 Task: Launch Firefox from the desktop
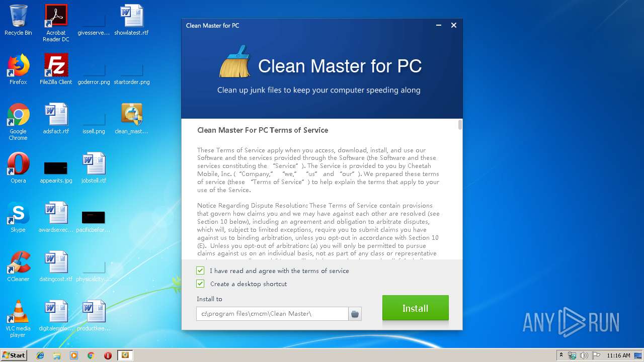[x=18, y=70]
